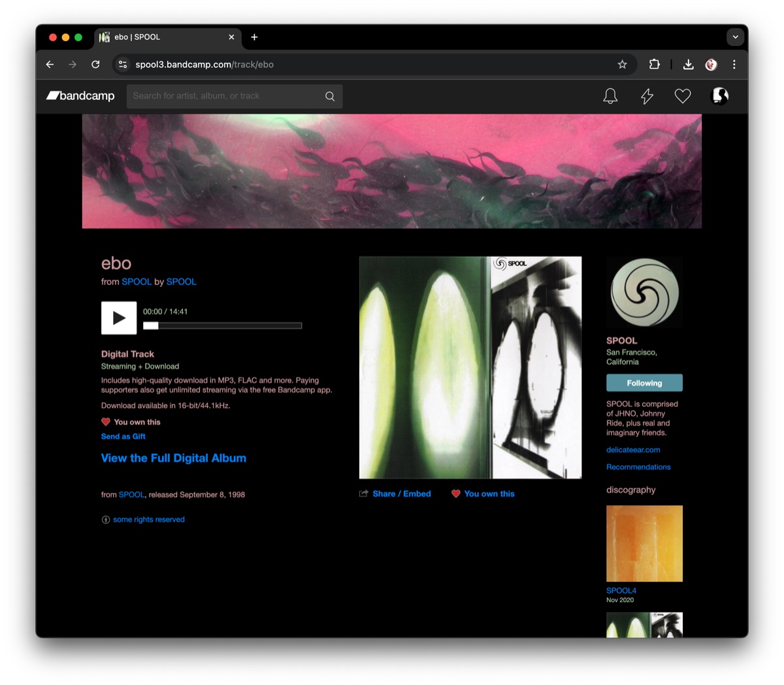Click the search magnifier icon
The height and width of the screenshot is (685, 784).
[330, 96]
